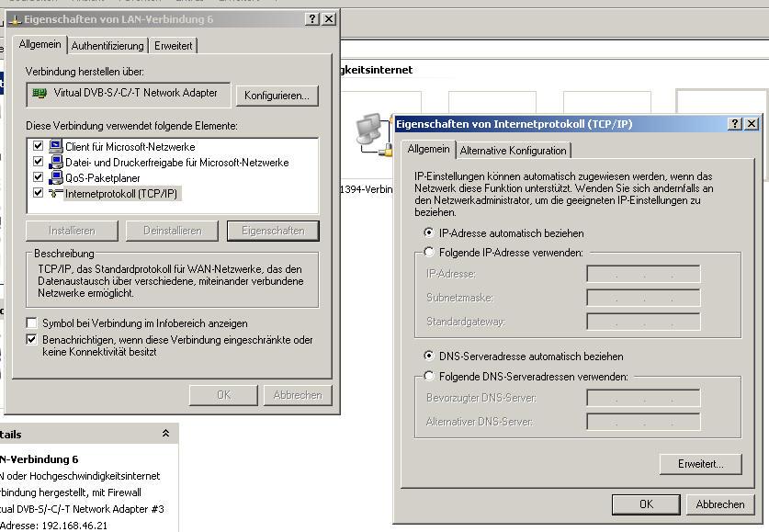The width and height of the screenshot is (769, 532).
Task: Enable Symbol bei Verbindung im Infobereich anzeigen
Action: point(31,323)
